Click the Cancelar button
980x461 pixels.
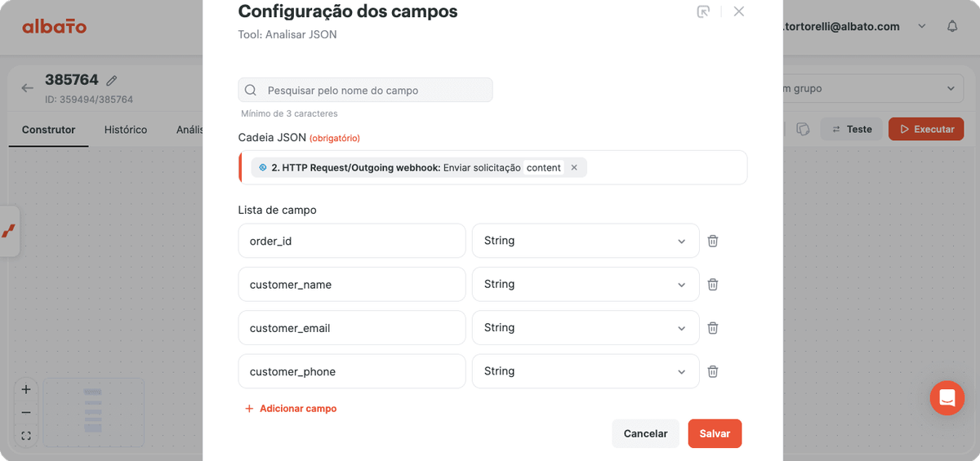645,433
